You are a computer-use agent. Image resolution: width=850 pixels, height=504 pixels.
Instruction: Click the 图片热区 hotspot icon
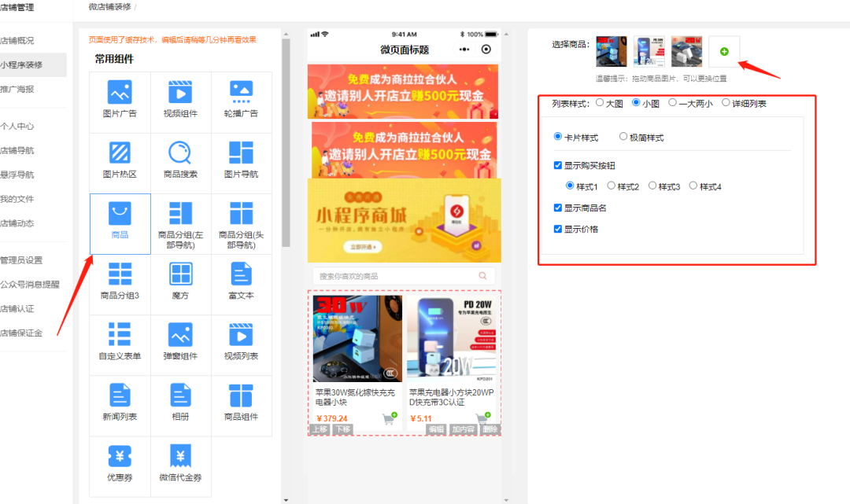click(x=120, y=162)
